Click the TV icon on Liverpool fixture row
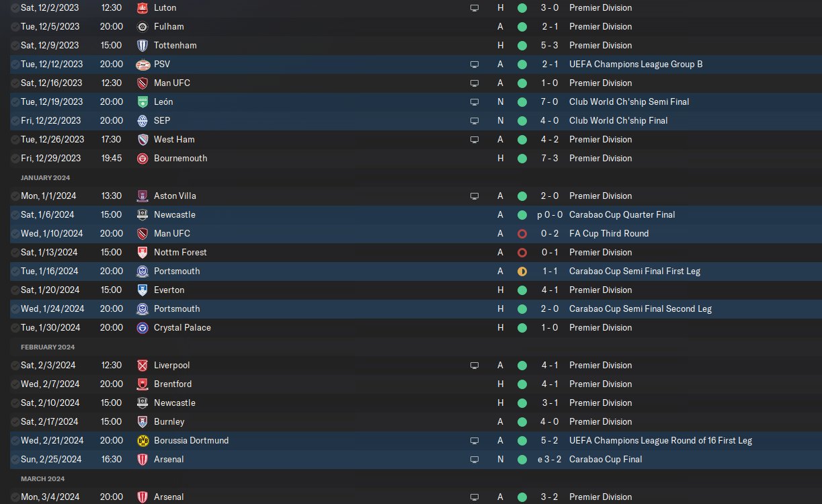822x504 pixels. 475,366
